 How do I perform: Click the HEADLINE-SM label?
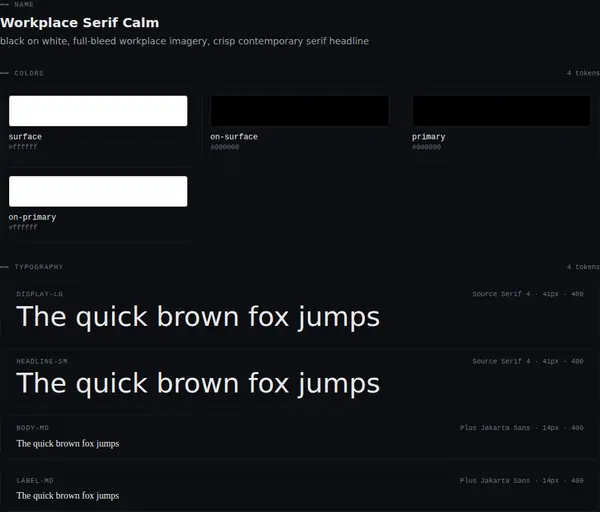[x=42, y=361]
